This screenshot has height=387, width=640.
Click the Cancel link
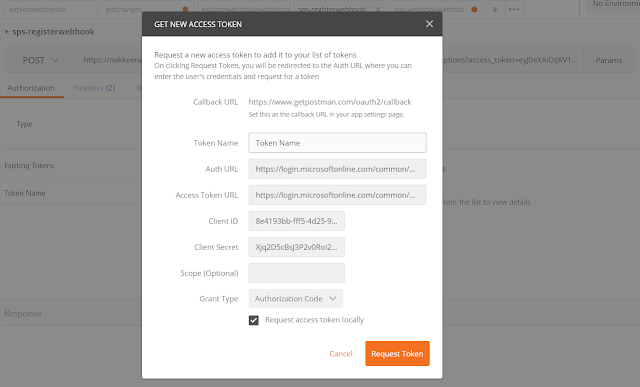(341, 354)
